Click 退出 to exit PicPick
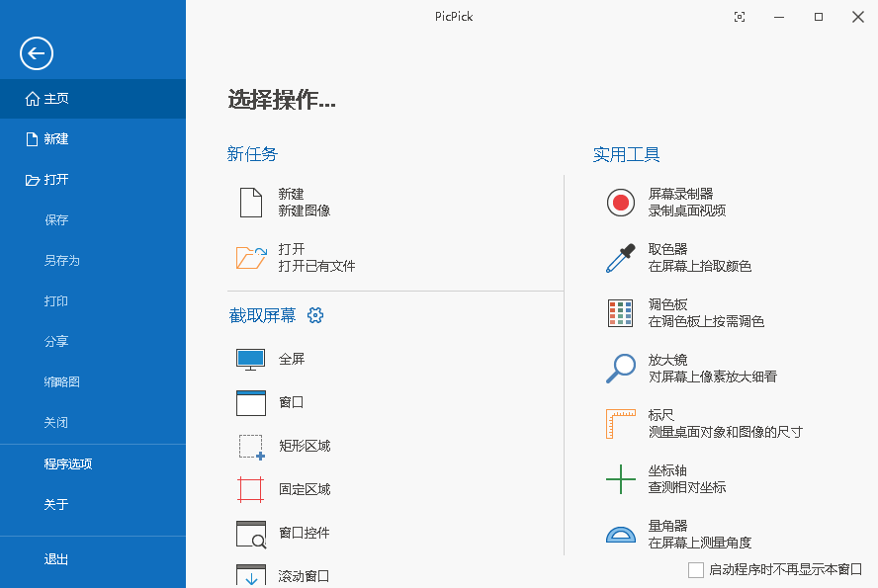Image resolution: width=878 pixels, height=588 pixels. [x=56, y=558]
